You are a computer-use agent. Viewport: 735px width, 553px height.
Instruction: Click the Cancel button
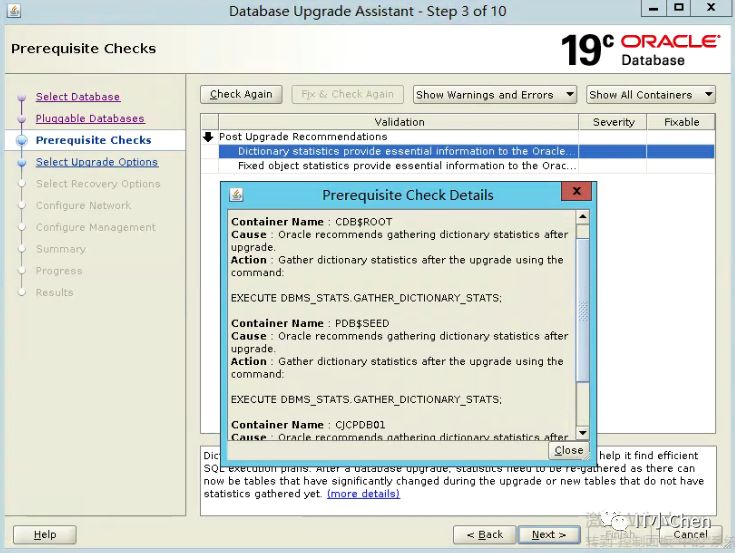(690, 535)
